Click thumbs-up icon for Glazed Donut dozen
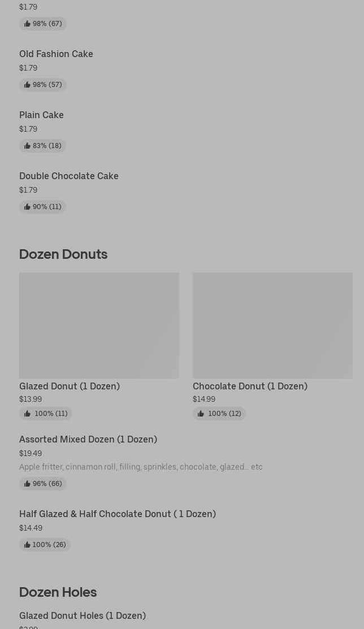The image size is (364, 629). (27, 414)
